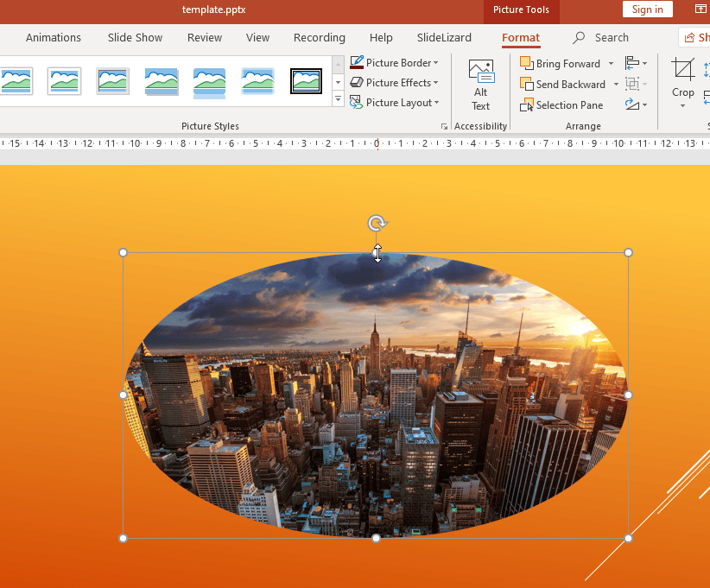Apply the reflected picture style thumbnail
Image resolution: width=710 pixels, height=588 pixels.
[x=209, y=82]
